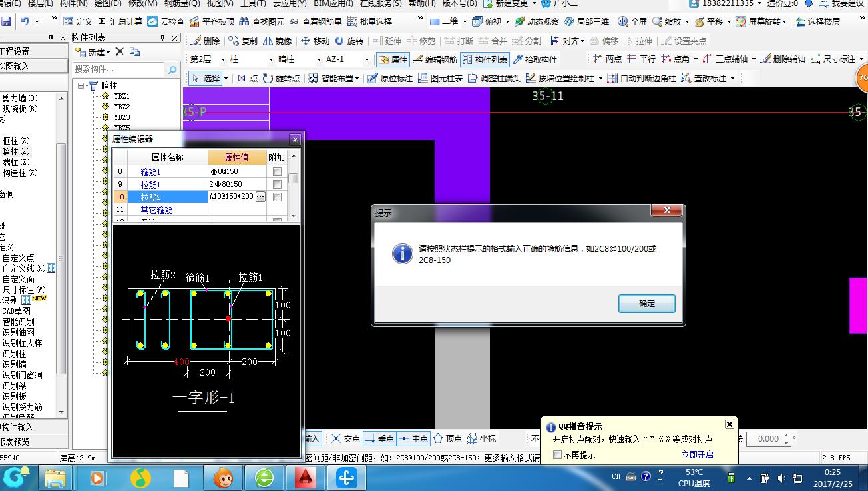The width and height of the screenshot is (868, 491).
Task: Select the 镜像 mirror tool
Action: tap(277, 41)
